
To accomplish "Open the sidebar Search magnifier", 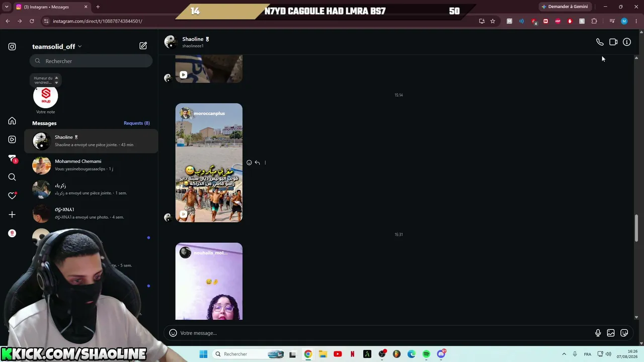I will pos(12,177).
